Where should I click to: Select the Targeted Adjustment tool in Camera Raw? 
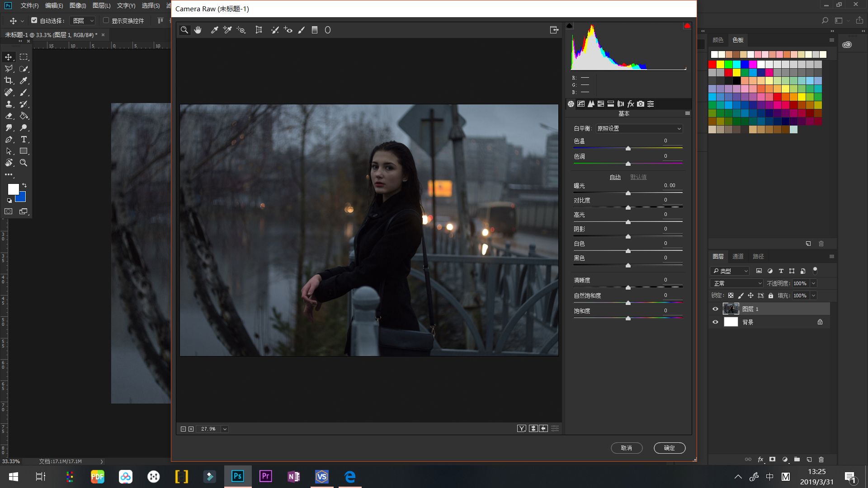click(x=241, y=30)
